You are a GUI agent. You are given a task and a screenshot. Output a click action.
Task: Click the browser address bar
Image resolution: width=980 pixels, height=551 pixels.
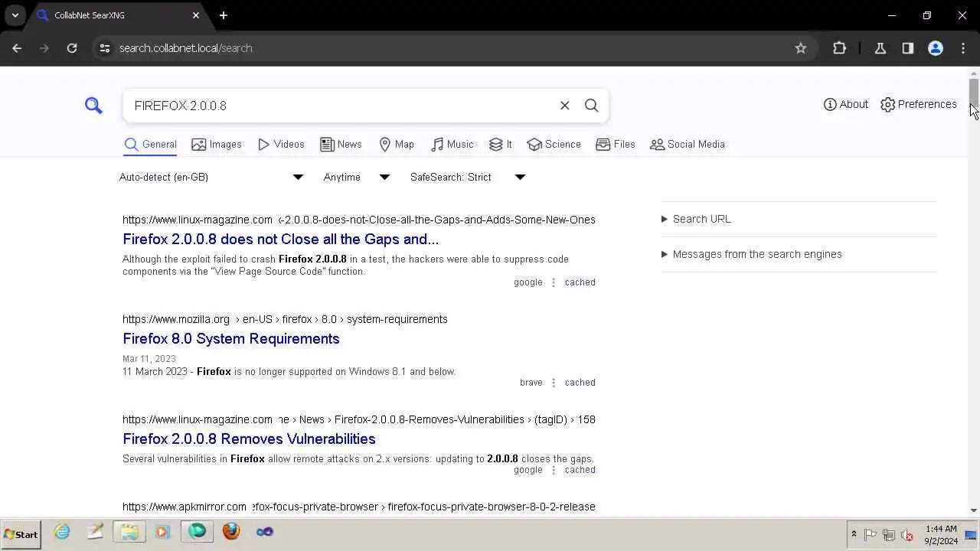tap(452, 48)
